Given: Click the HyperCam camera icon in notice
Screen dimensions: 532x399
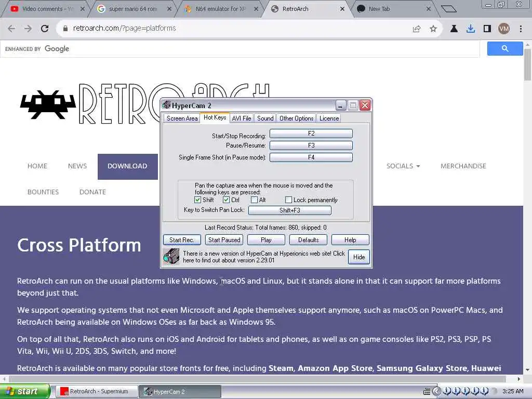Looking at the screenshot, I should [x=170, y=257].
